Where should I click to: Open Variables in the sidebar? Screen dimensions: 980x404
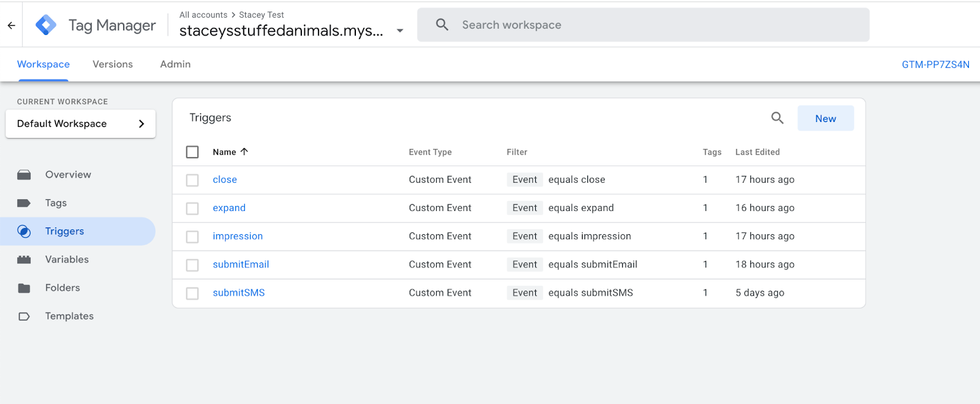67,259
